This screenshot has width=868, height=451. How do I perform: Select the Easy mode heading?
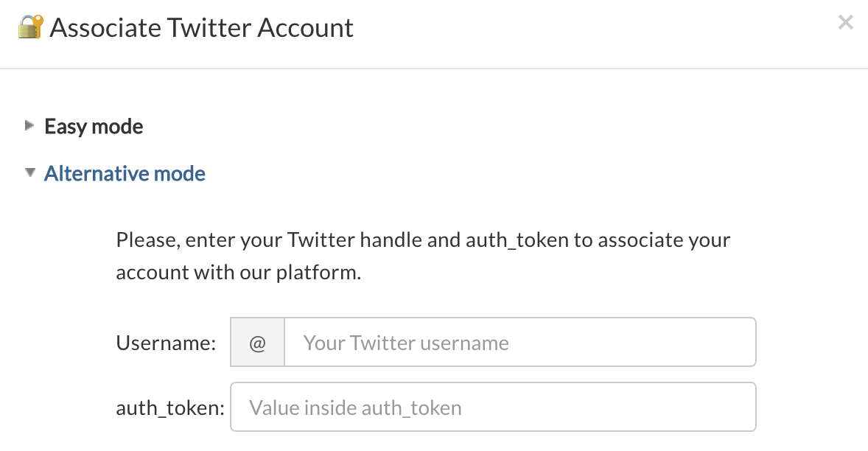[x=94, y=126]
